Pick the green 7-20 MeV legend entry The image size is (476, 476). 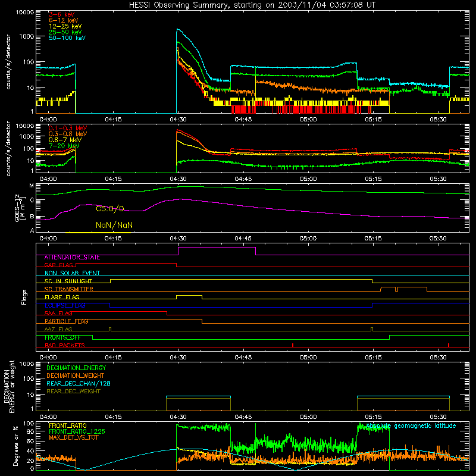64,146
